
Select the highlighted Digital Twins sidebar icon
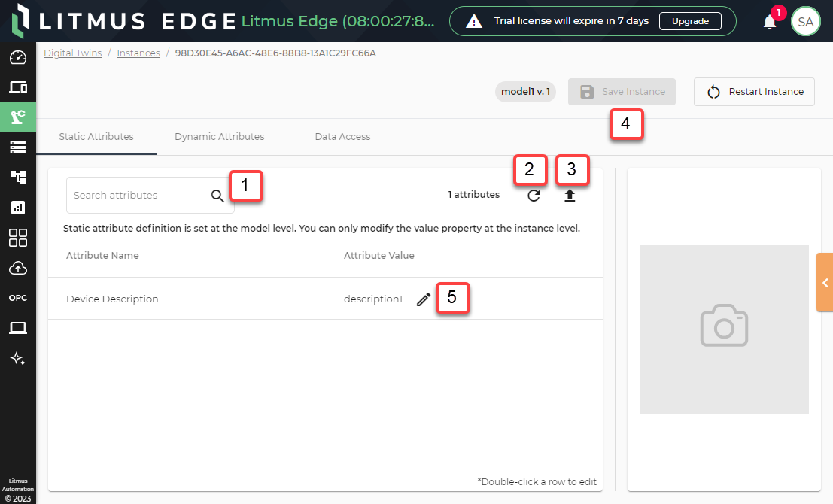coord(18,117)
